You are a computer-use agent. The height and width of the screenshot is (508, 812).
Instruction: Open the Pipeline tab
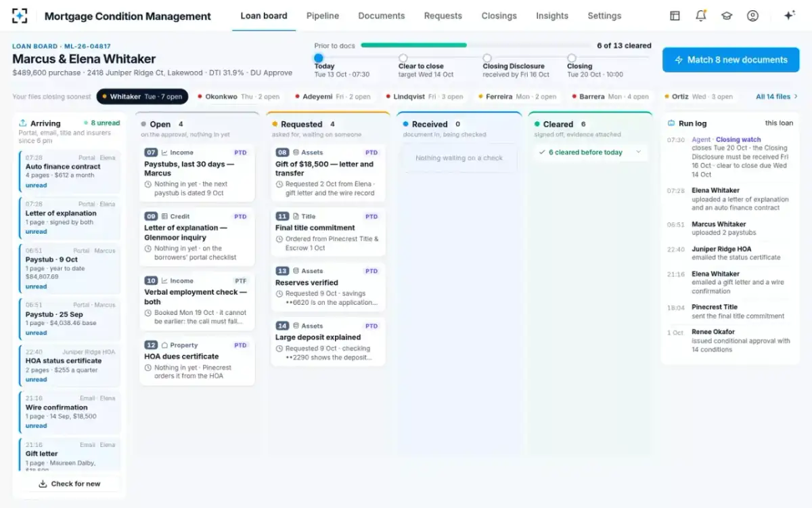click(x=323, y=16)
